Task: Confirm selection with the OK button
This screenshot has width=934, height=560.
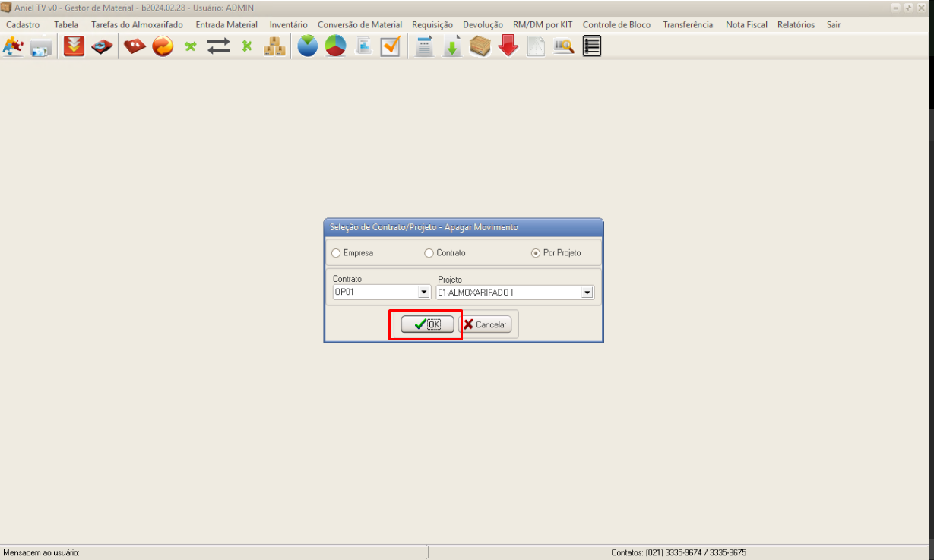Action: [x=427, y=324]
